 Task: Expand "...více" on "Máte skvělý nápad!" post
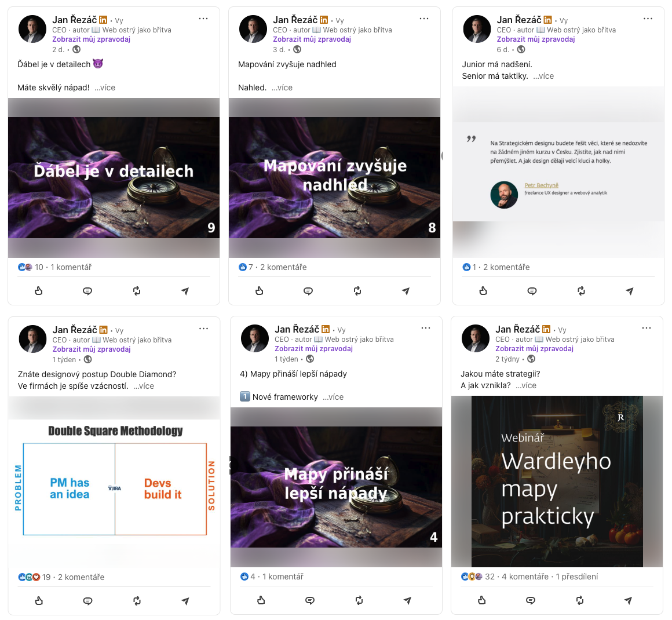pyautogui.click(x=105, y=87)
